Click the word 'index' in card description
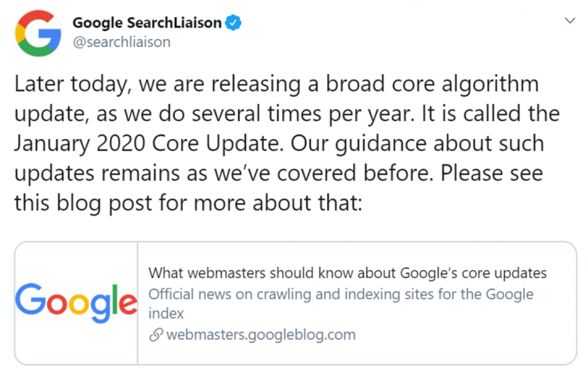This screenshot has height=382, width=588. pos(166,314)
